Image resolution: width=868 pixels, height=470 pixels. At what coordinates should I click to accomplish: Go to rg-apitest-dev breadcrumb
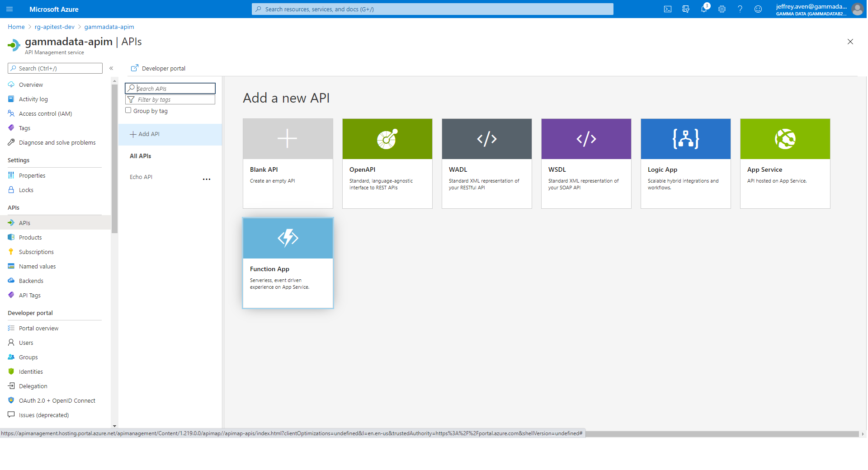coord(55,27)
